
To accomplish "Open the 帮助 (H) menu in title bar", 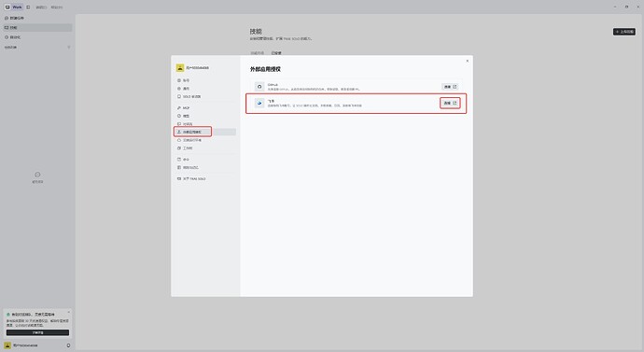I will click(57, 7).
